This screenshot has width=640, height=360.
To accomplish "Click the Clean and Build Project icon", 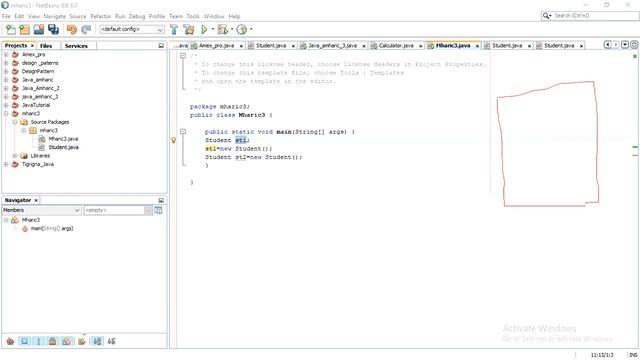I will click(189, 29).
